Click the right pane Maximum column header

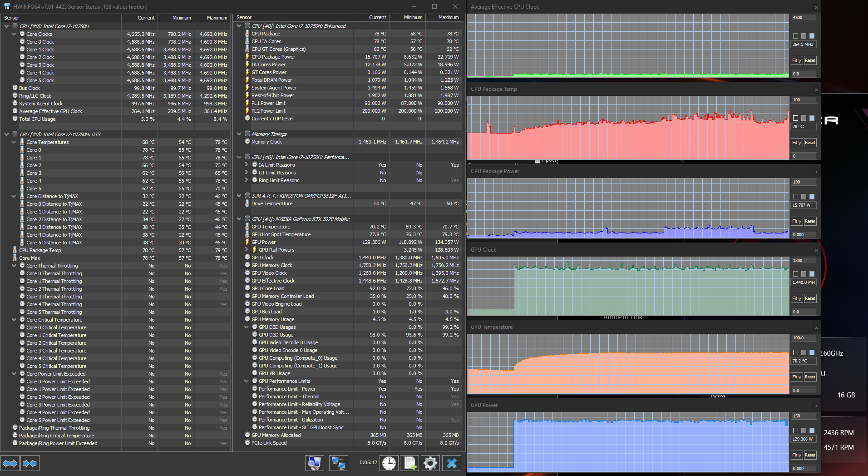pyautogui.click(x=444, y=18)
